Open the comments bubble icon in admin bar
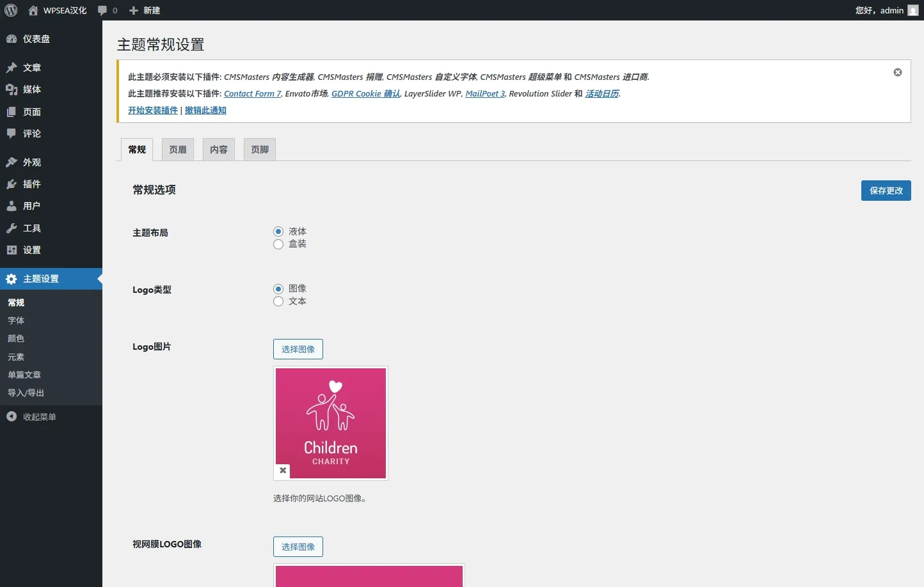 click(102, 11)
